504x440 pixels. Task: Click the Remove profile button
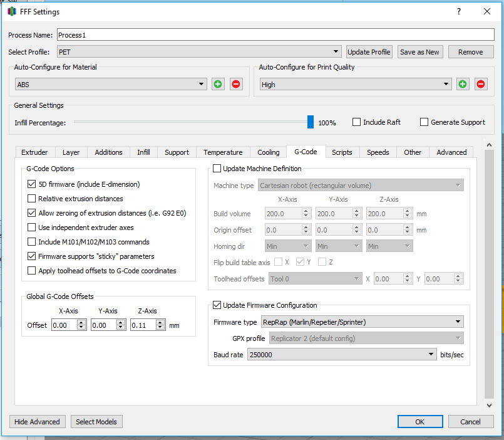tap(471, 52)
